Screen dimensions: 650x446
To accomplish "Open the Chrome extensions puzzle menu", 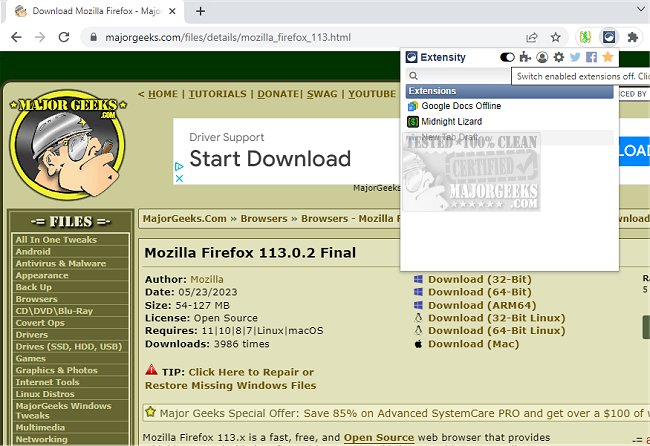I will (x=633, y=37).
